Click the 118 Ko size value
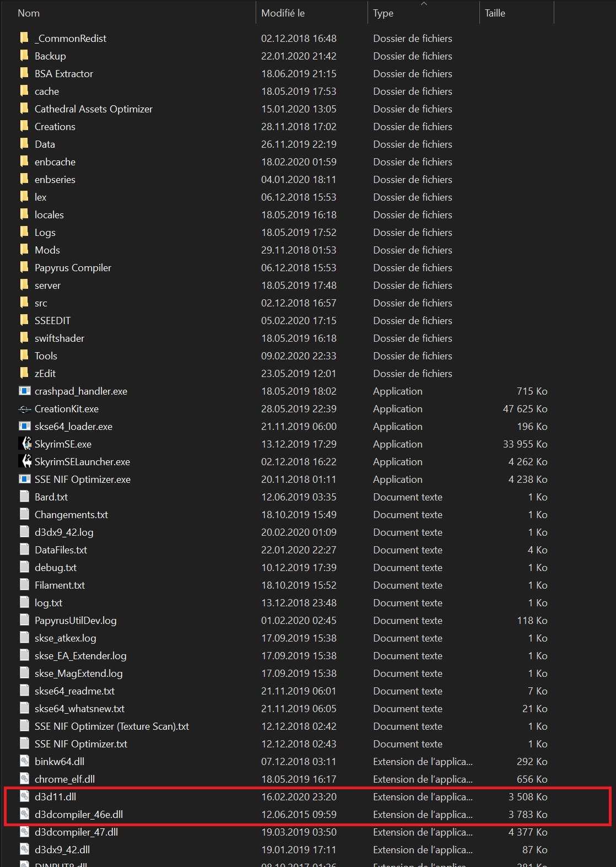This screenshot has width=616, height=867. click(532, 620)
